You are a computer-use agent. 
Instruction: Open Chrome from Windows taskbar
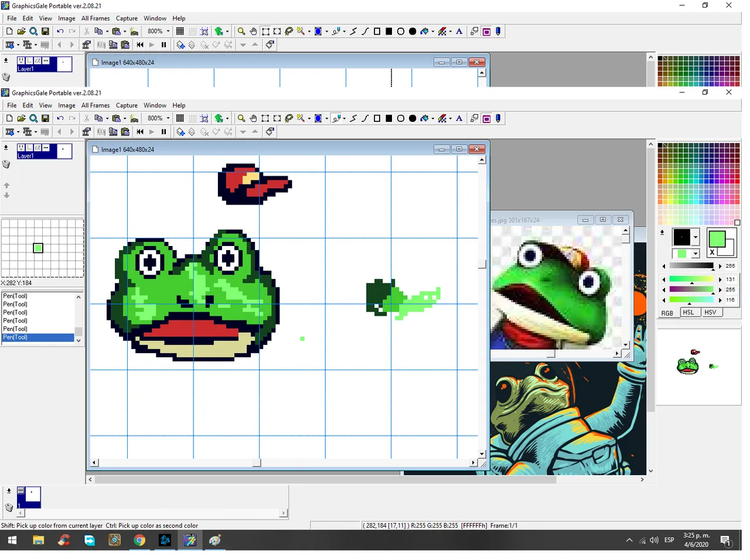pos(139,540)
